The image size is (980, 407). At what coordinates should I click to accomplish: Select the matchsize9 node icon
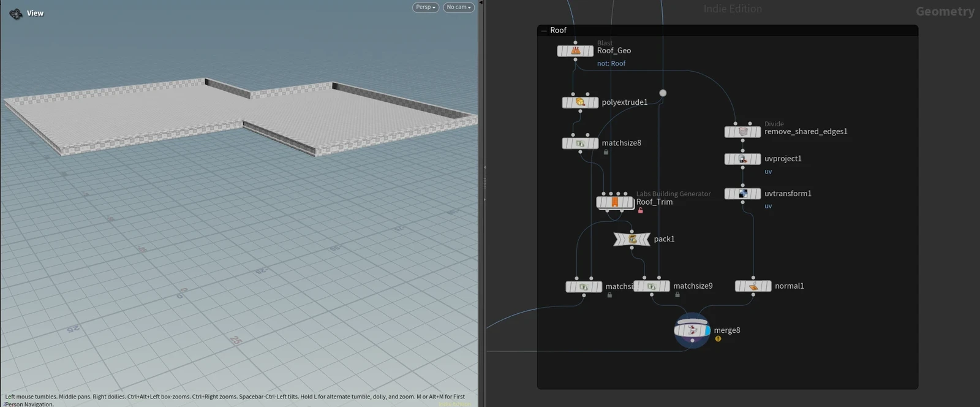tap(652, 286)
